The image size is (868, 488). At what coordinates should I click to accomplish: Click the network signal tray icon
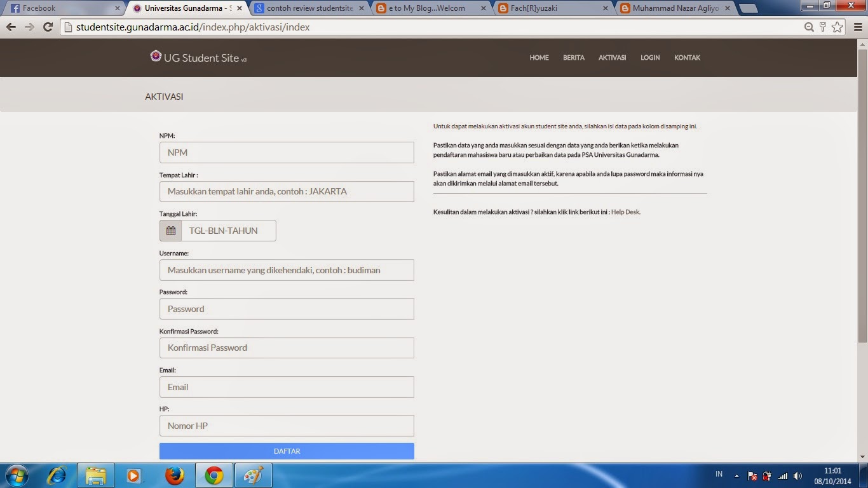click(x=783, y=476)
